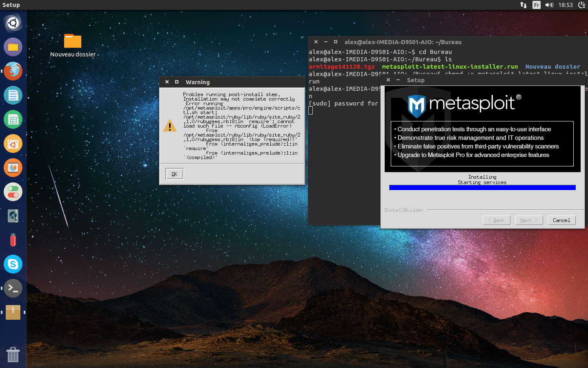Open the Ubuntu Dash launcher
The height and width of the screenshot is (368, 588).
point(13,23)
